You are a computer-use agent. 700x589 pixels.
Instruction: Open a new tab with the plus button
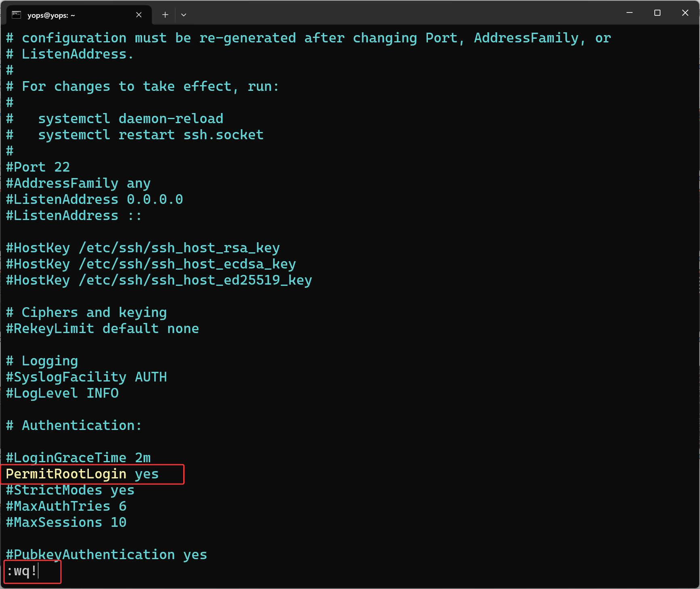click(165, 15)
